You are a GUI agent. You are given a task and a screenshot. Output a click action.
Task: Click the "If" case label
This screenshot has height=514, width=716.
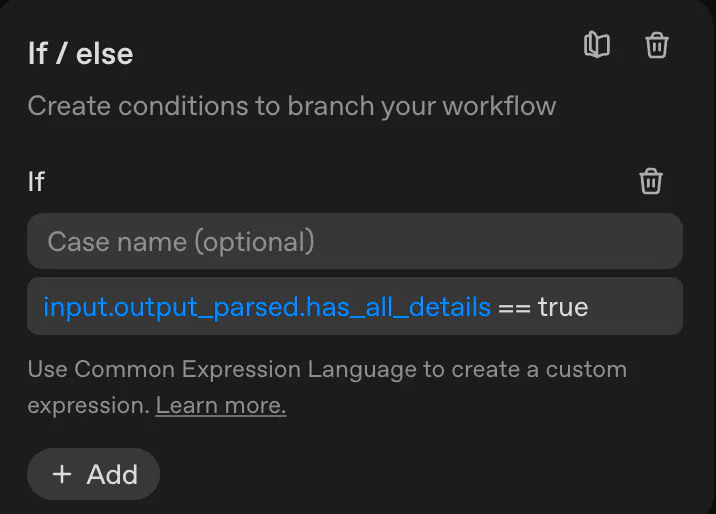(36, 182)
